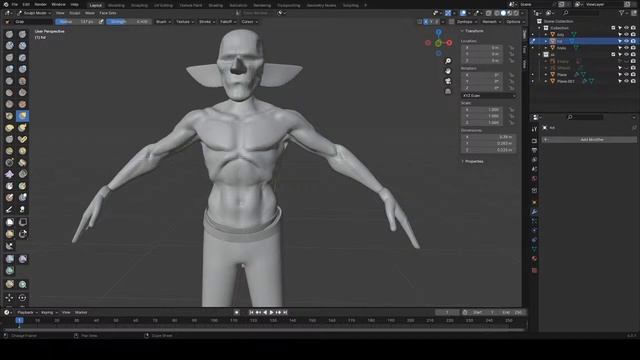This screenshot has height=360, width=640.
Task: Open the Remesh dropdown
Action: click(492, 22)
